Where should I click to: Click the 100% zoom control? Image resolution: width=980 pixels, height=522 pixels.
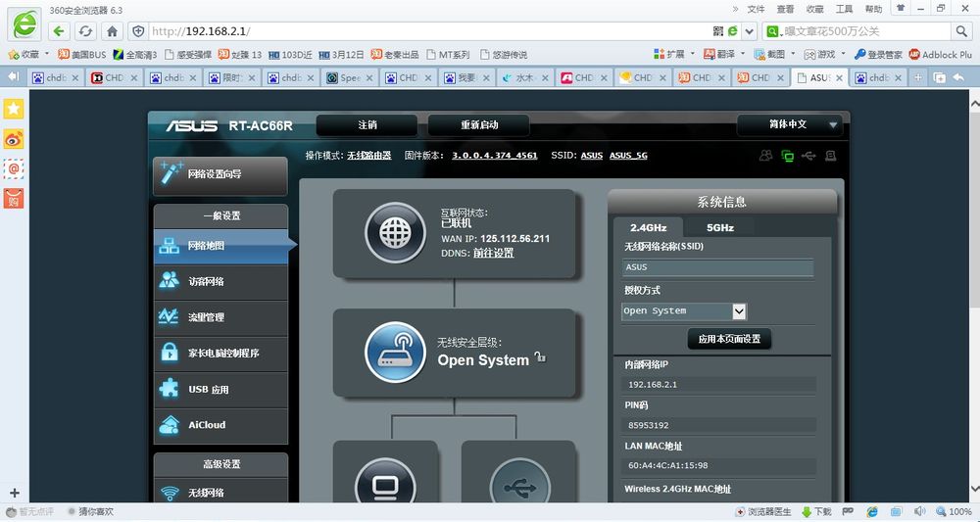(x=954, y=512)
